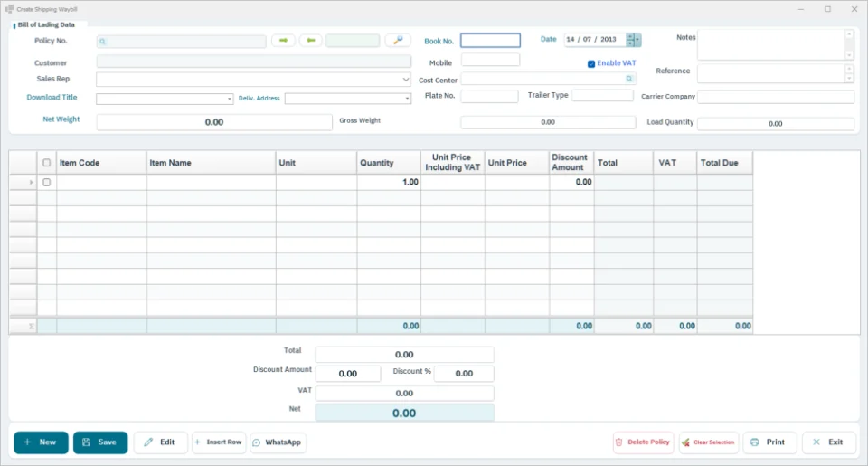
Task: Toggle the Enable VAT checkbox
Action: (591, 63)
